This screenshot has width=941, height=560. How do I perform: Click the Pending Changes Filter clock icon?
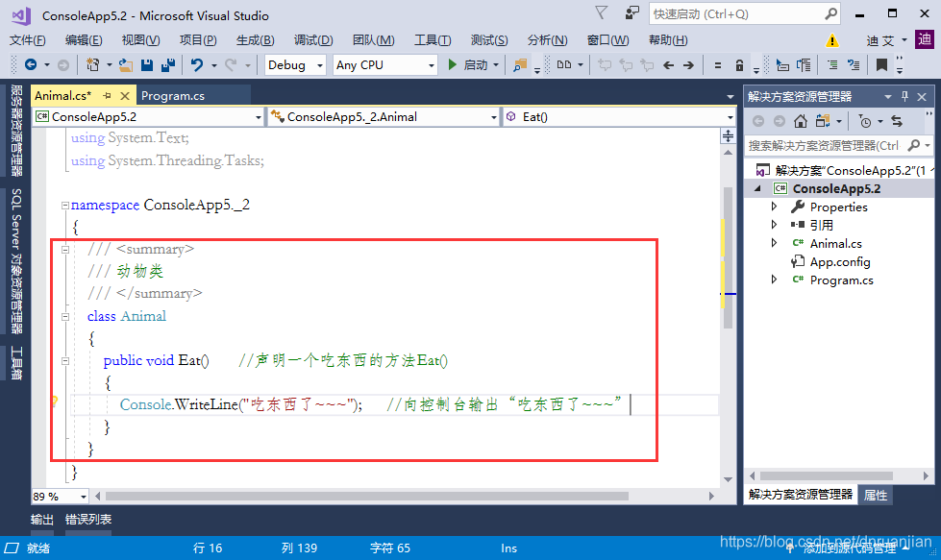click(x=865, y=122)
